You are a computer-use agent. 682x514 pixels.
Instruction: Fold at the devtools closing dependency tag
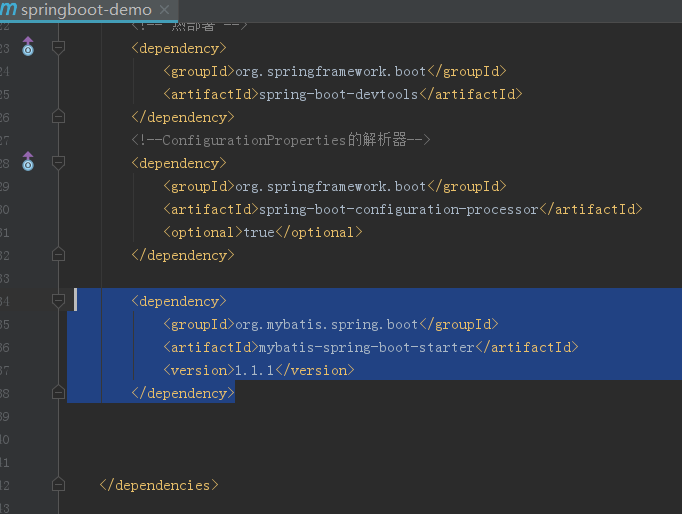click(x=58, y=117)
